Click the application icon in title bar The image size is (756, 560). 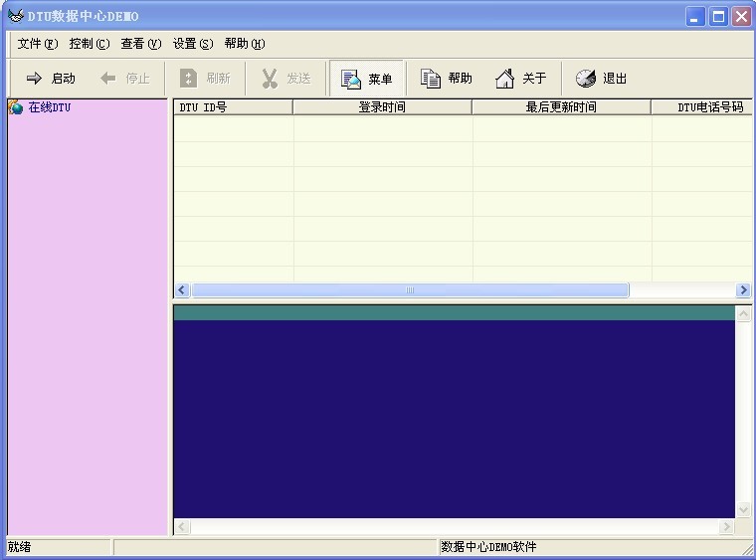tap(16, 16)
